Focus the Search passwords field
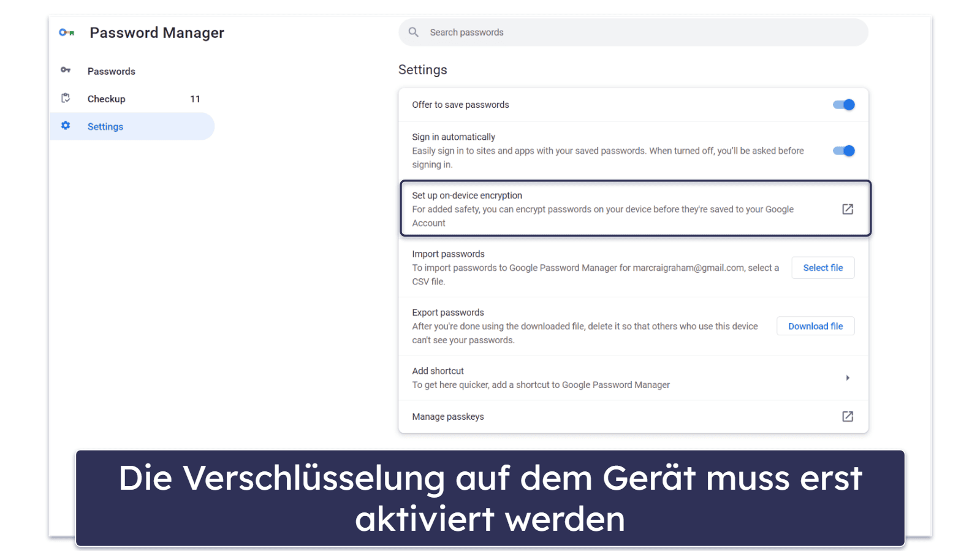The image size is (980, 551). [633, 32]
